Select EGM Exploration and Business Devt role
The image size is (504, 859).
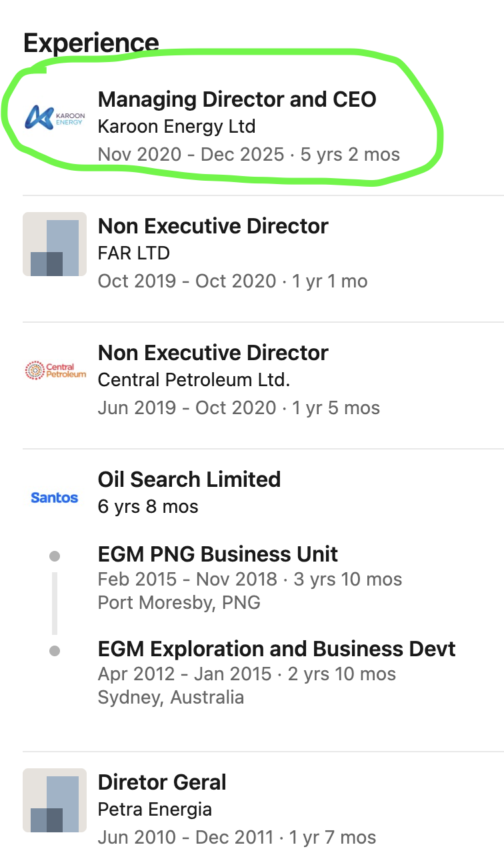(x=277, y=649)
